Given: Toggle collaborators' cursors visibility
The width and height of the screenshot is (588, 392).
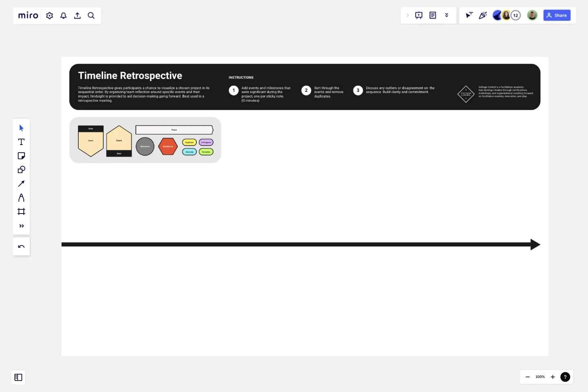Looking at the screenshot, I should pos(469,16).
